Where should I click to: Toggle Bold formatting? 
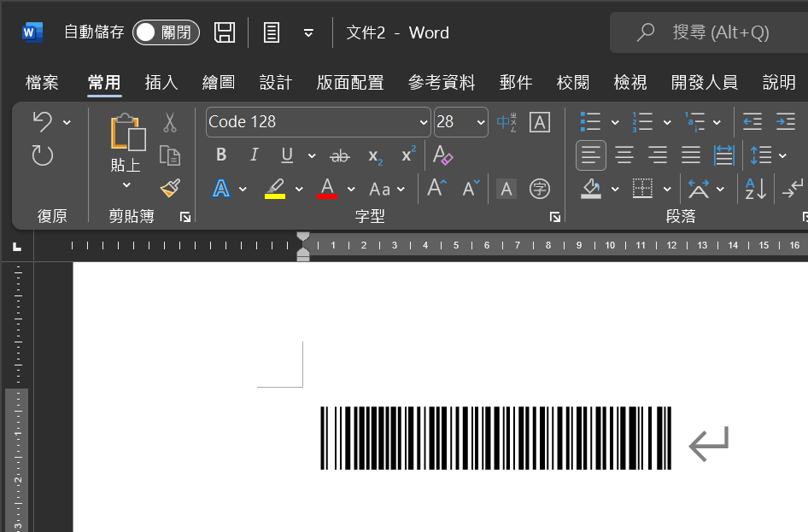coord(221,155)
